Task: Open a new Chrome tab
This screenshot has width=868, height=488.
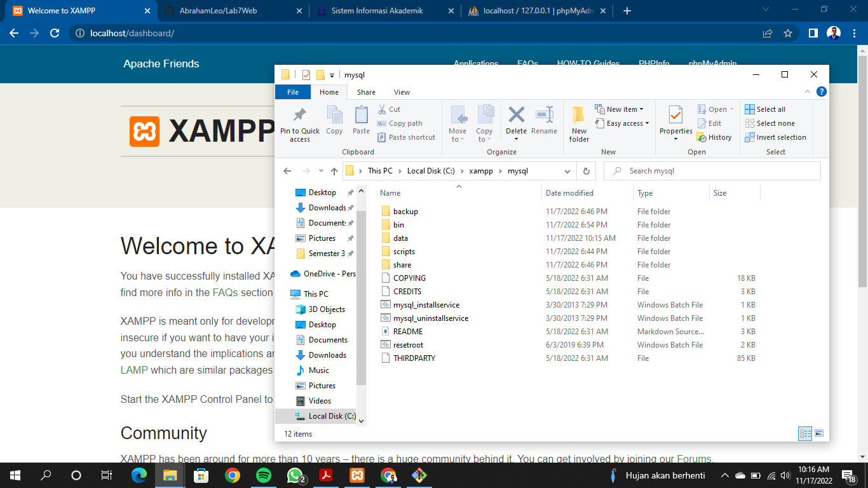Action: coord(627,11)
